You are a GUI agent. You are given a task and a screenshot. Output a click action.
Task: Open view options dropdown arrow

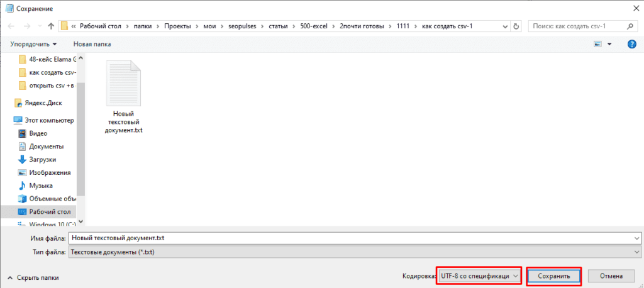click(x=609, y=44)
